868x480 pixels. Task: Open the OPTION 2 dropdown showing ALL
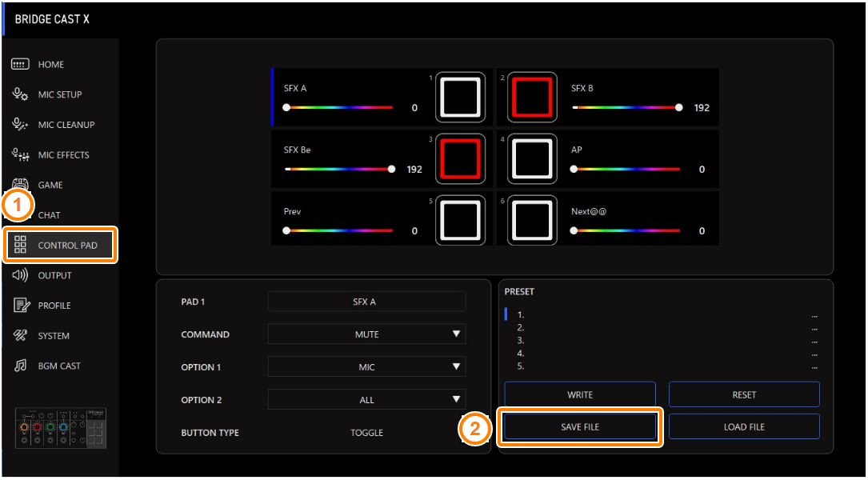366,400
